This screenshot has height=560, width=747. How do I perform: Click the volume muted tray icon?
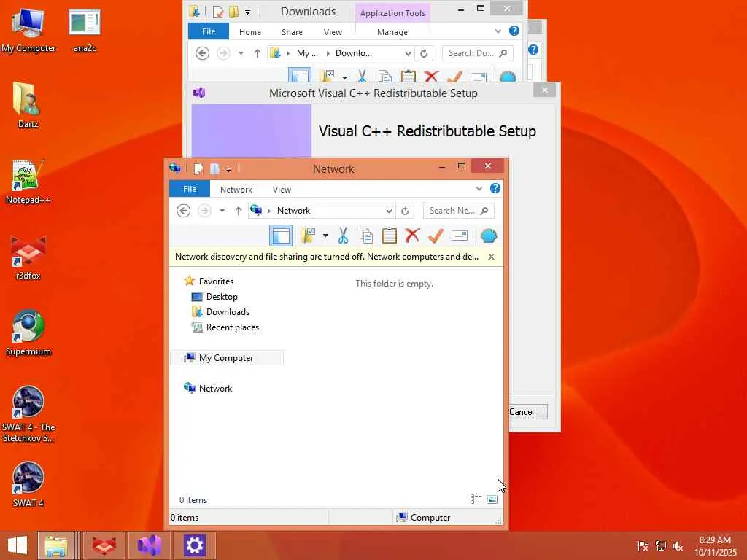pyautogui.click(x=678, y=546)
